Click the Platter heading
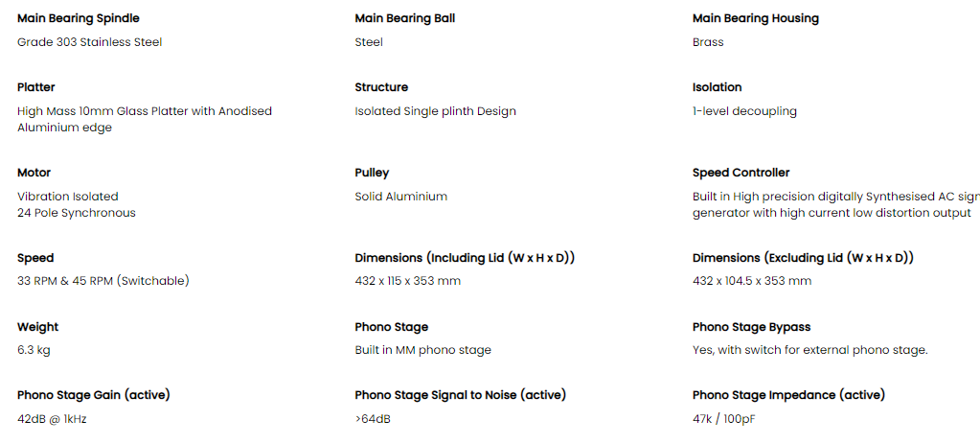The width and height of the screenshot is (980, 443). click(36, 87)
